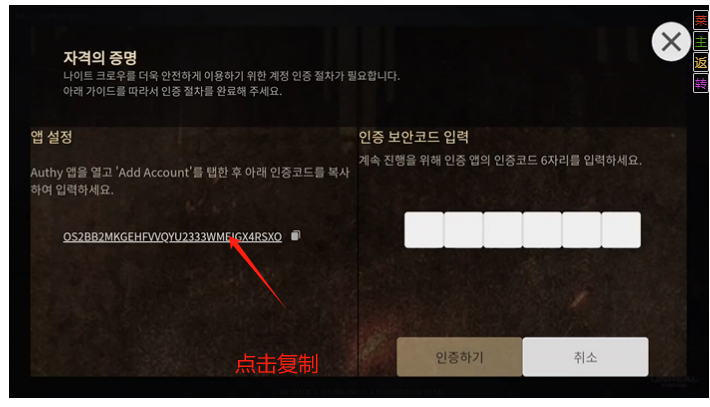The image size is (710, 407).
Task: Focus the first security code digit box
Action: (x=424, y=230)
